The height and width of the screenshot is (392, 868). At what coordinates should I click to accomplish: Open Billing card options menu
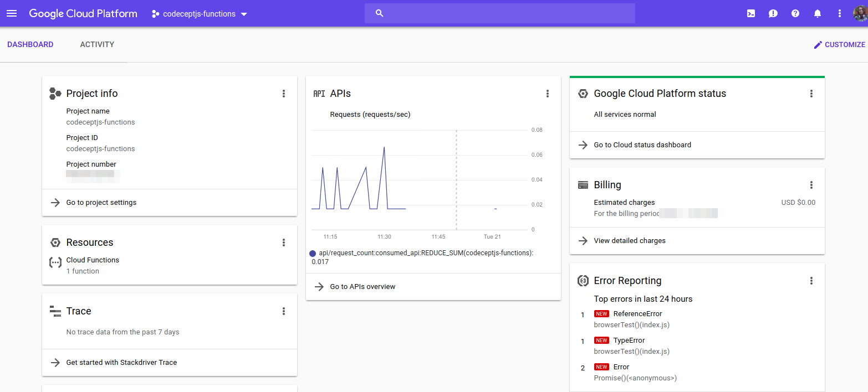(811, 185)
